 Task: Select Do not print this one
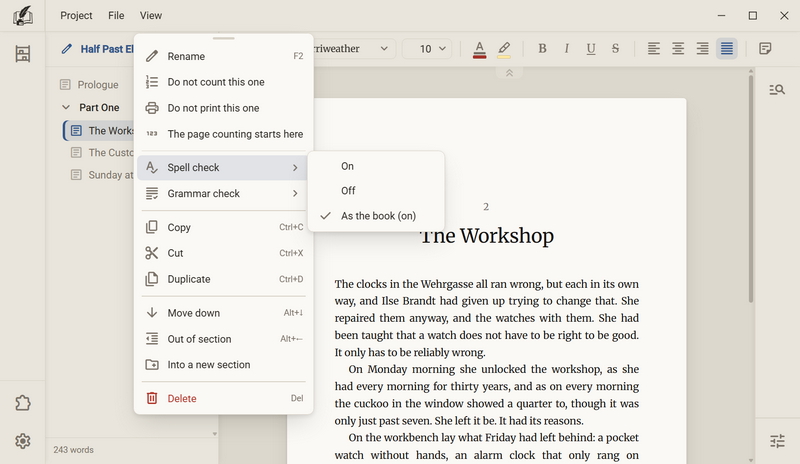pos(223,108)
